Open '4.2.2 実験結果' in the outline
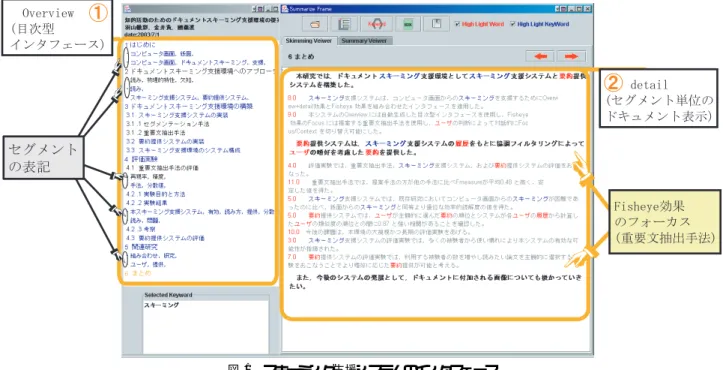The image size is (723, 370). click(147, 203)
